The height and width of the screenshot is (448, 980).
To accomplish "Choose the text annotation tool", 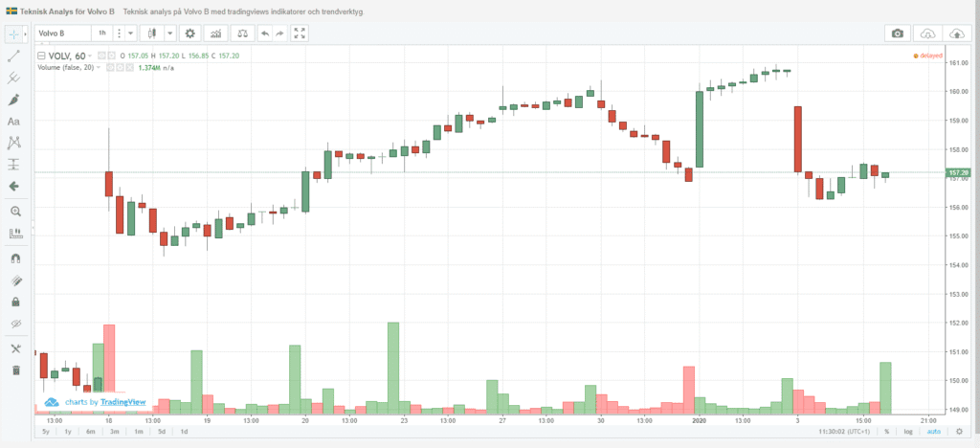I will click(x=14, y=122).
